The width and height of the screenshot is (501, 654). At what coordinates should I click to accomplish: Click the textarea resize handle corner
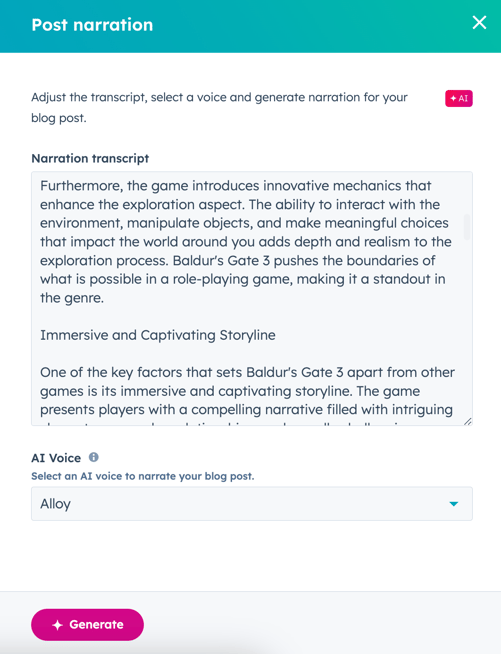pos(468,421)
